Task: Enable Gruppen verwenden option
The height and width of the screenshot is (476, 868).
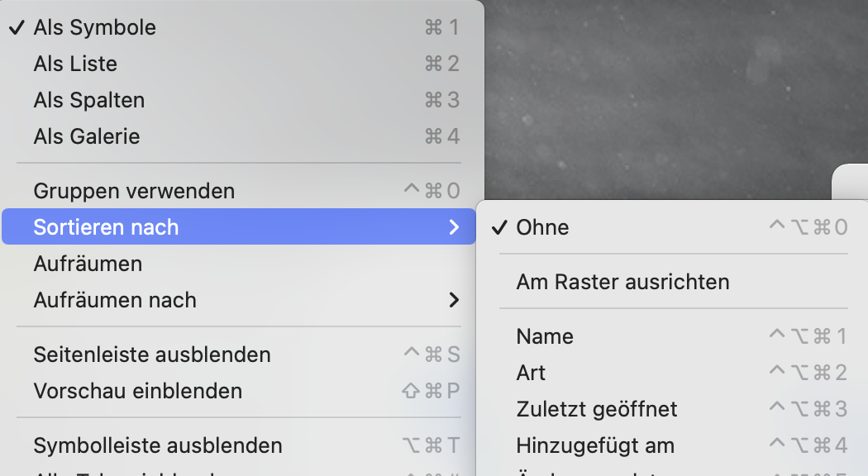Action: click(x=134, y=191)
